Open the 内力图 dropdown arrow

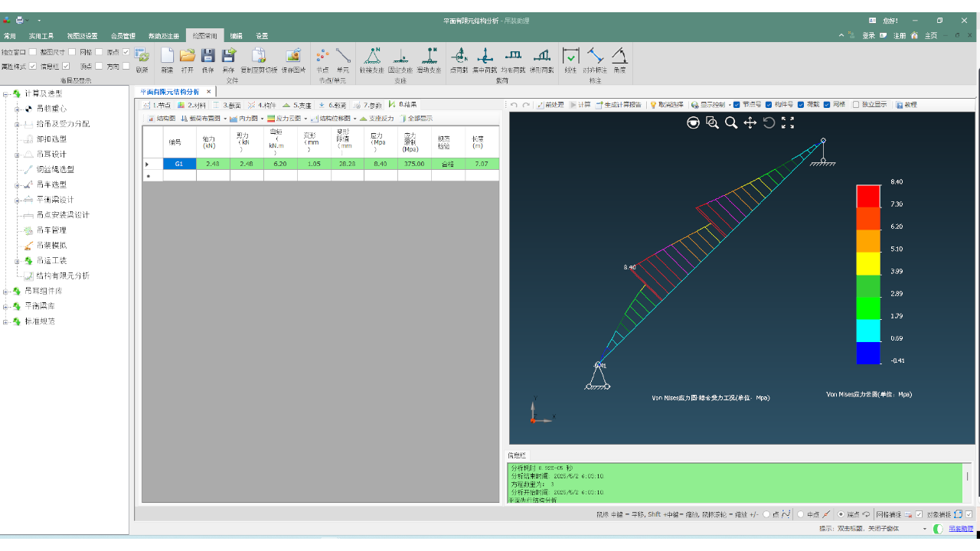(x=263, y=119)
